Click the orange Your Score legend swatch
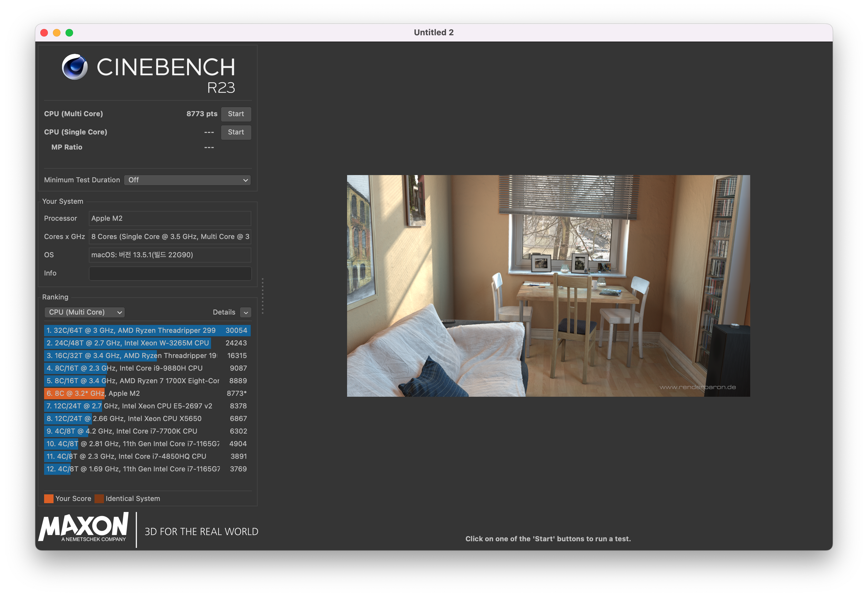The width and height of the screenshot is (868, 597). [49, 499]
